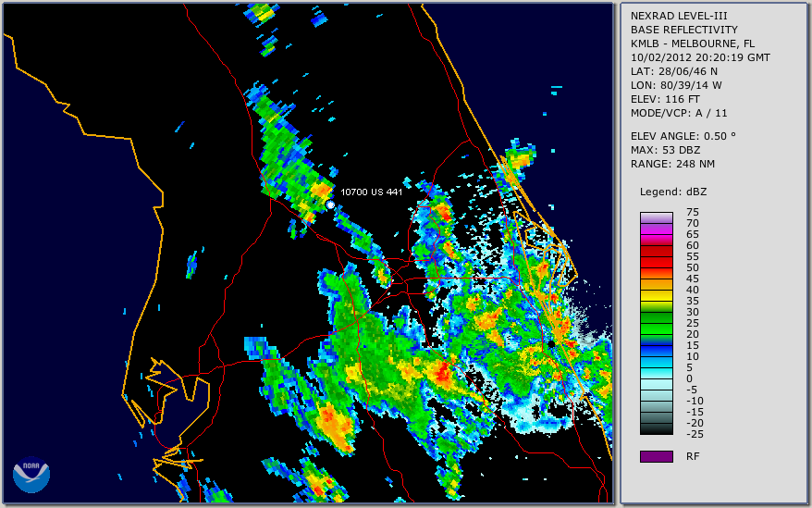Click the NOAA logo emblem

[31, 475]
